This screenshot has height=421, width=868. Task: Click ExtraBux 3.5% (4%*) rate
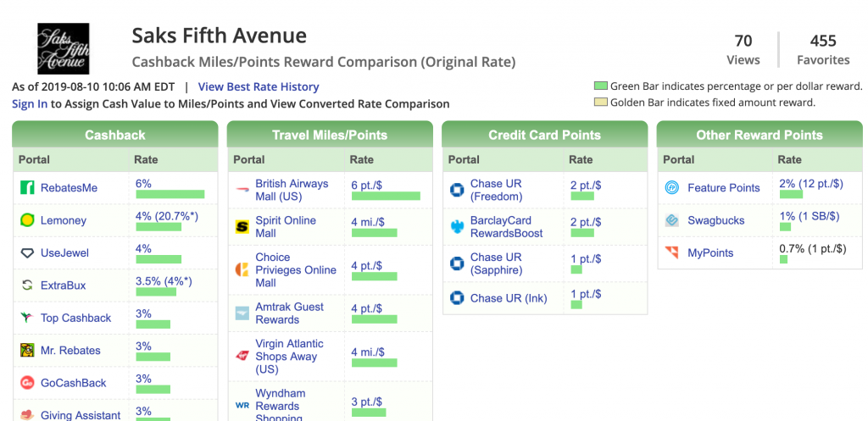coord(164,281)
